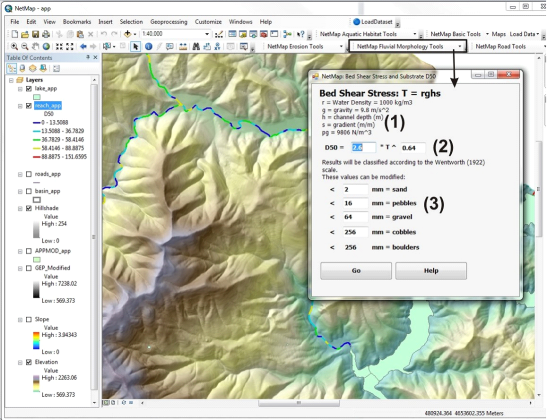Open the Selection menu

[x=131, y=22]
